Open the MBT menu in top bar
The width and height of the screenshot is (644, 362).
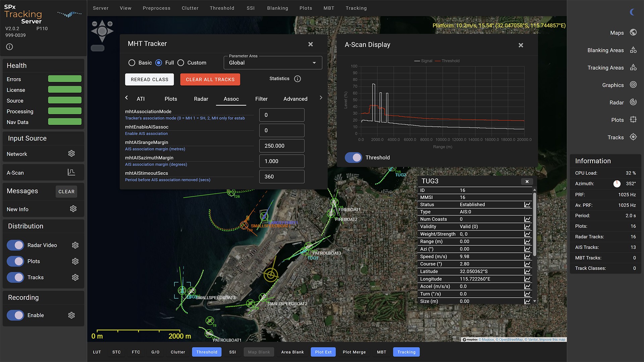coord(329,8)
